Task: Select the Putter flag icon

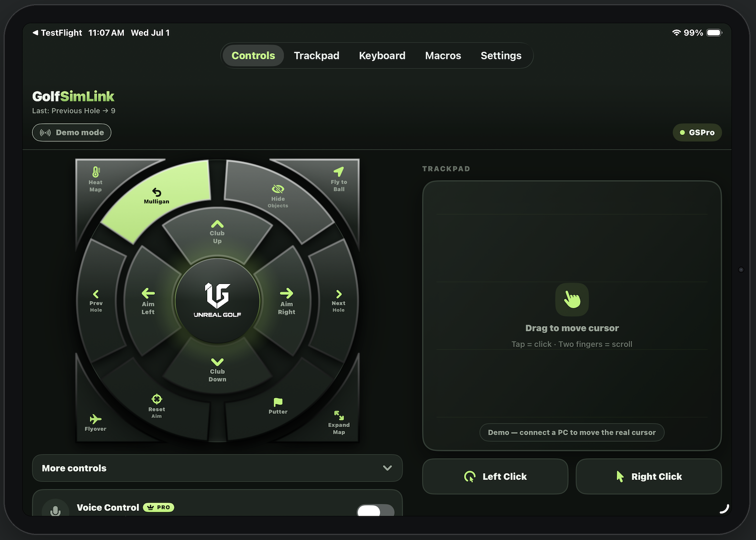Action: 278,402
